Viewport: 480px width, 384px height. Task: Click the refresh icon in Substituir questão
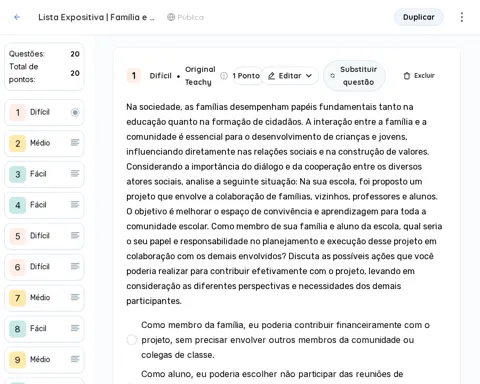332,76
